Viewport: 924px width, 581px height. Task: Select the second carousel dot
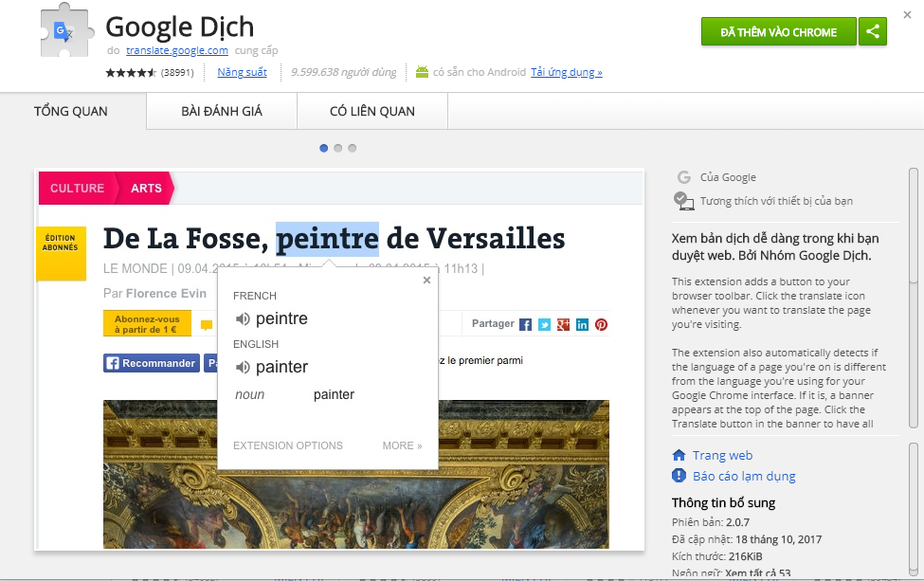click(338, 148)
